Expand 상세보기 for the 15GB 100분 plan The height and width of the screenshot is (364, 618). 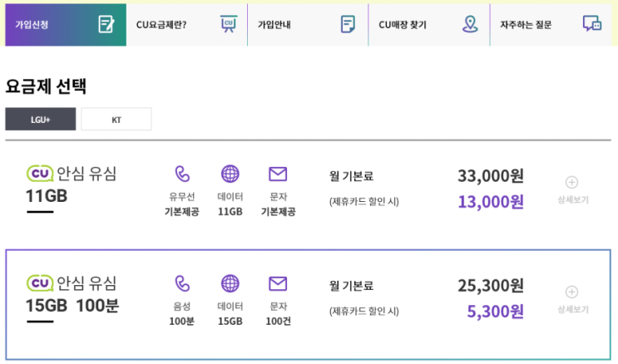tap(573, 299)
